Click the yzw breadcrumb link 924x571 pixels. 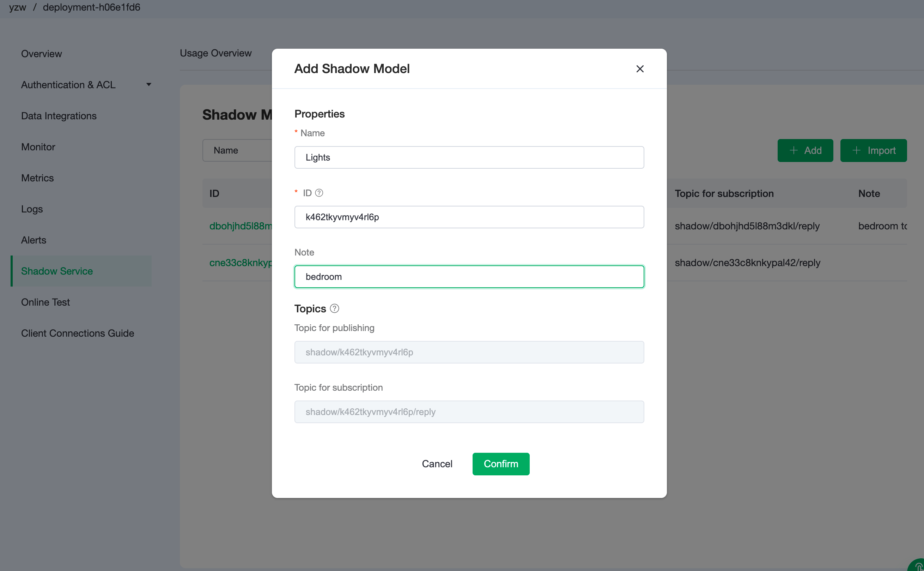(x=18, y=7)
